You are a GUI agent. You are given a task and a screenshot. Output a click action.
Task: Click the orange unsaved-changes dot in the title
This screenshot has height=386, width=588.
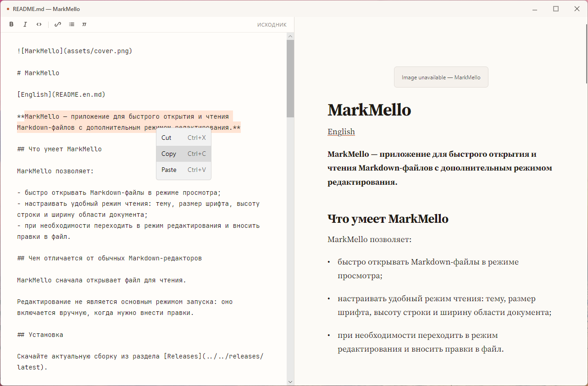(8, 9)
